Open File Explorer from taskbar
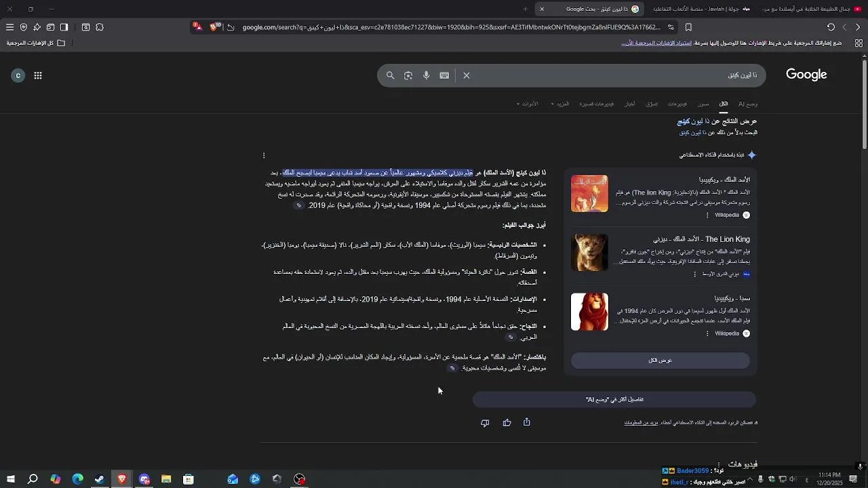Image resolution: width=868 pixels, height=488 pixels. 166,479
